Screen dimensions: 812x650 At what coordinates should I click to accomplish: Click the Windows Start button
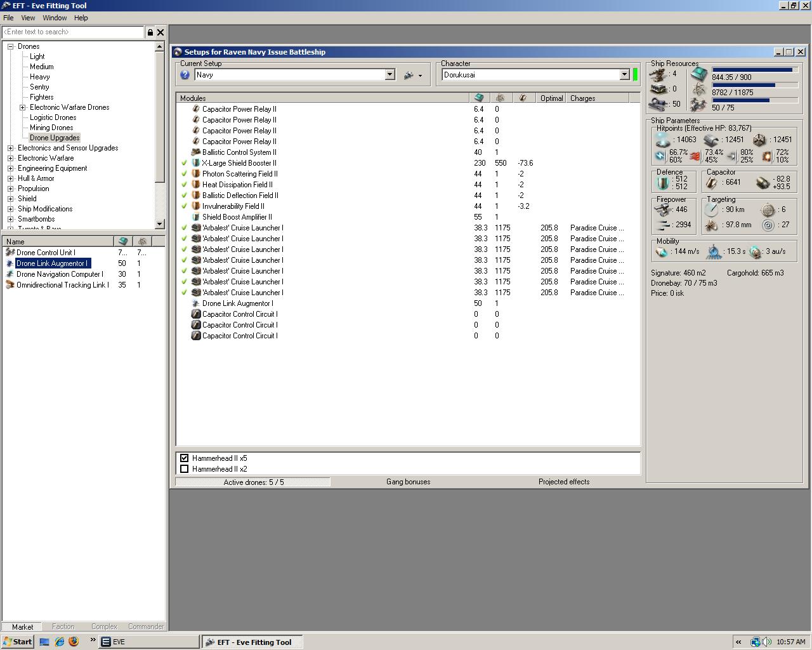[18, 642]
